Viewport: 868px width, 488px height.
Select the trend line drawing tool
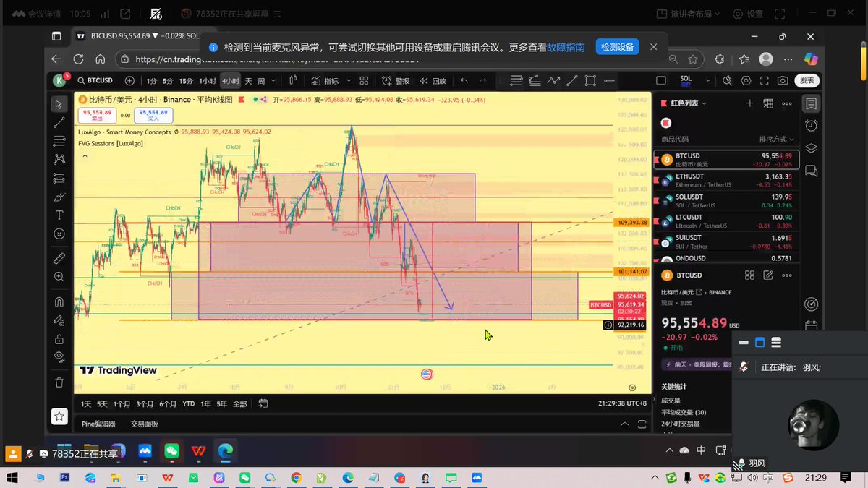59,123
